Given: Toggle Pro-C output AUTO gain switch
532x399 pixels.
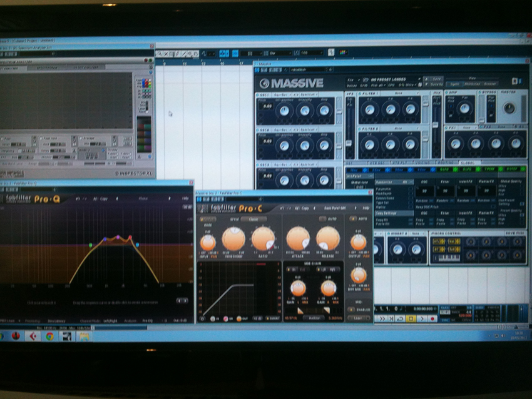Looking at the screenshot, I should [353, 219].
